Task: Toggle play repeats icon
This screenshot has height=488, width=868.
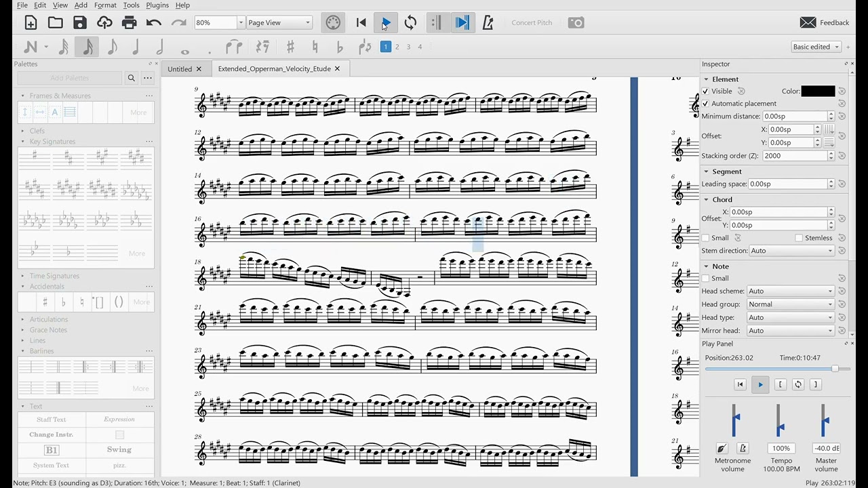Action: click(436, 22)
